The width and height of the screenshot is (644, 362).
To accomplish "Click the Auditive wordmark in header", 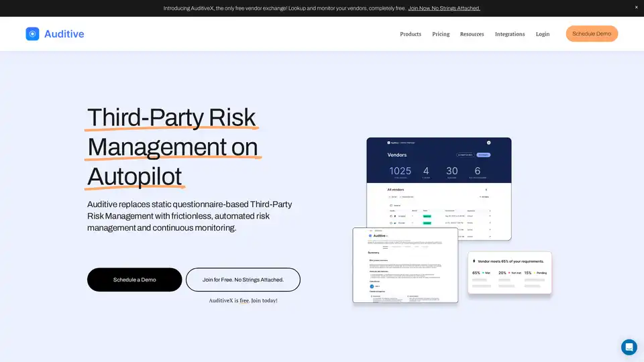I will pyautogui.click(x=64, y=34).
